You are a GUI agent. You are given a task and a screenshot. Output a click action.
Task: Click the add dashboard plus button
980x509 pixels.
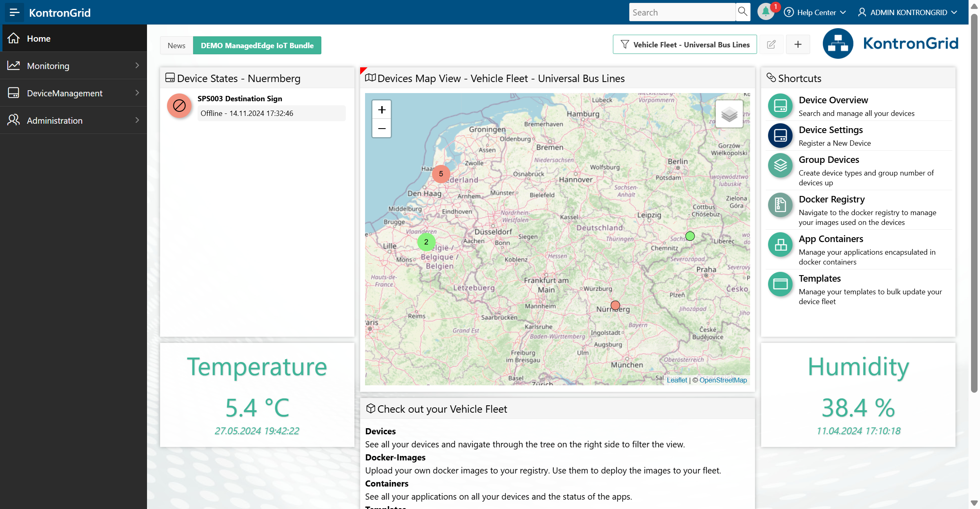[798, 44]
